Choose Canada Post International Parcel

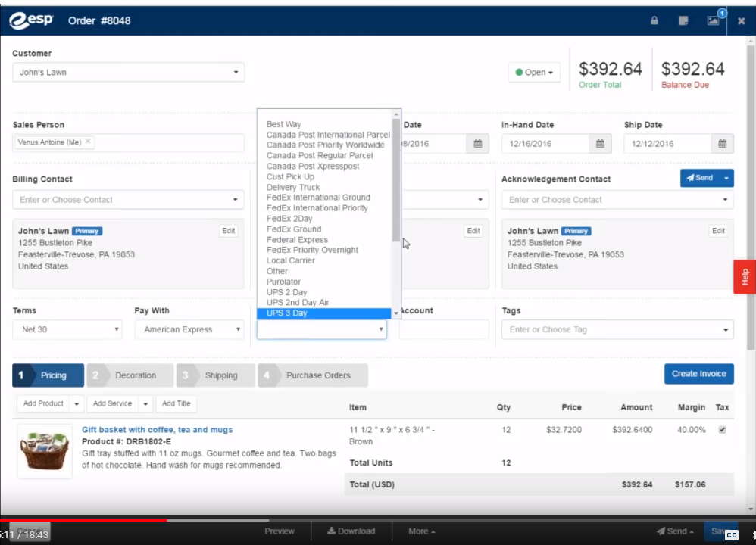coord(328,135)
